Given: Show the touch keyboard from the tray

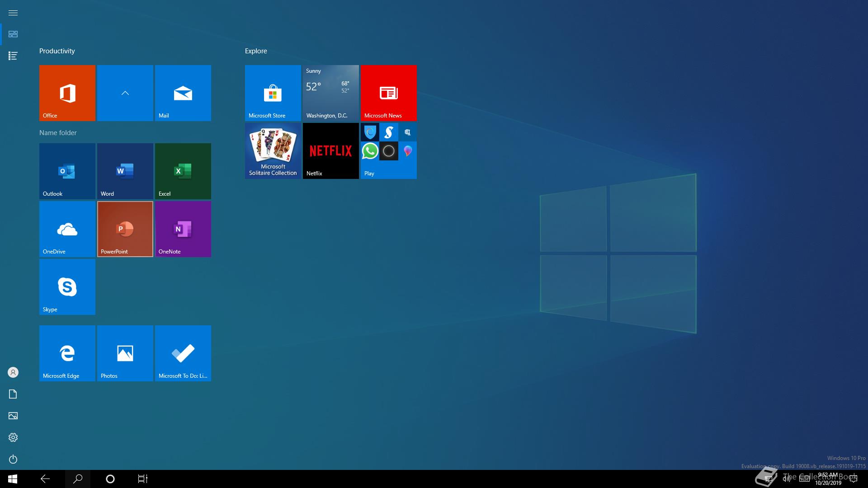Looking at the screenshot, I should pyautogui.click(x=804, y=479).
